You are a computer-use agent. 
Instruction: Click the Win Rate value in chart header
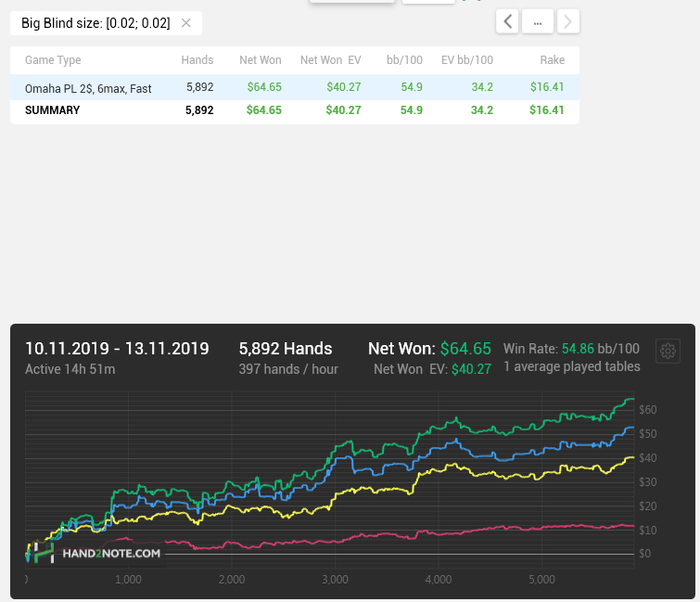[x=600, y=349]
